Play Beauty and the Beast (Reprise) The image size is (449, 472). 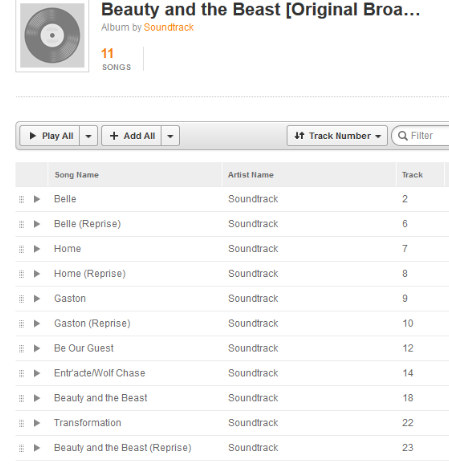(37, 448)
